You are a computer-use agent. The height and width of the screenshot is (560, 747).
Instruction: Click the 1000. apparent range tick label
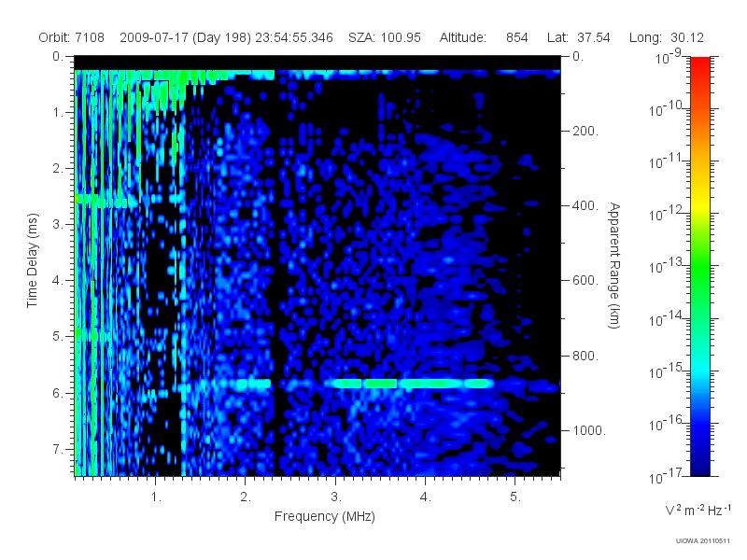[x=589, y=430]
